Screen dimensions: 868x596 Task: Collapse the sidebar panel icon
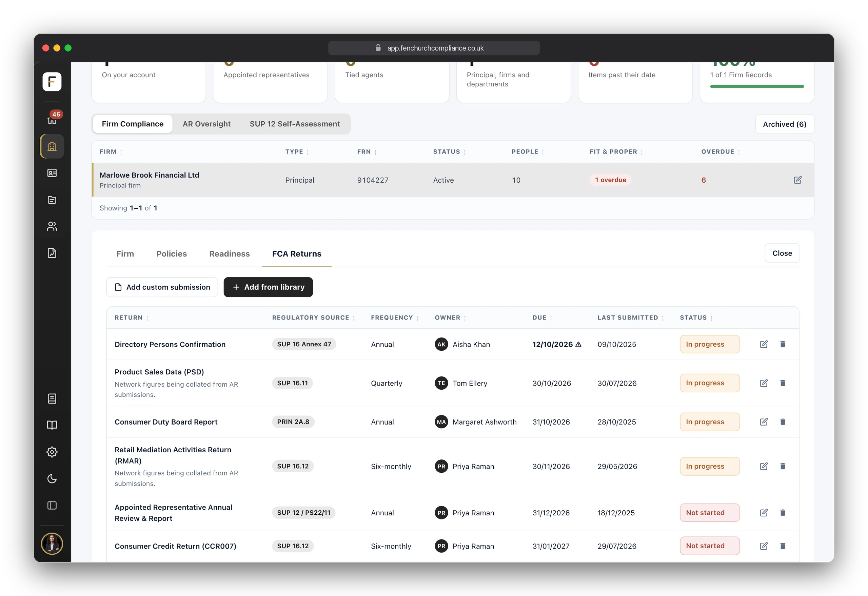(x=52, y=505)
